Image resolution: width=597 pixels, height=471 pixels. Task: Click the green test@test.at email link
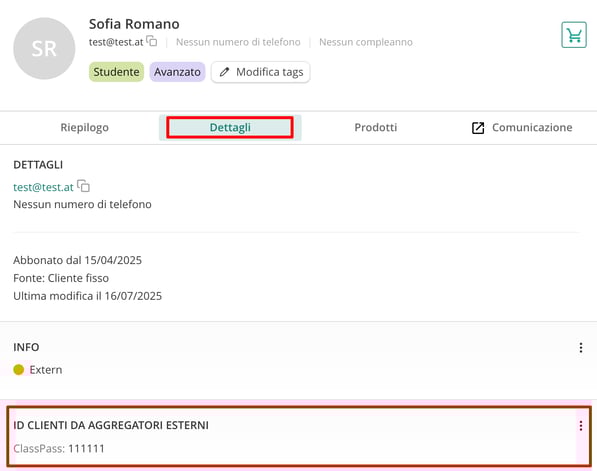pos(43,187)
